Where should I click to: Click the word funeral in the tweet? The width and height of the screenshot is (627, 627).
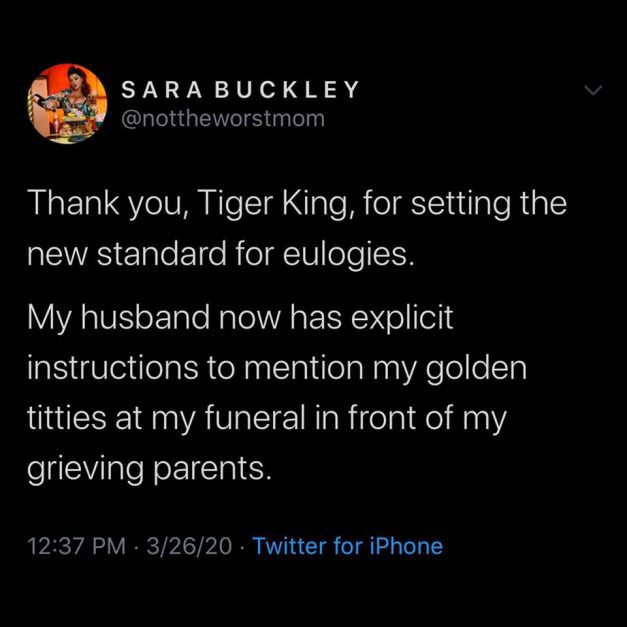coord(258,418)
